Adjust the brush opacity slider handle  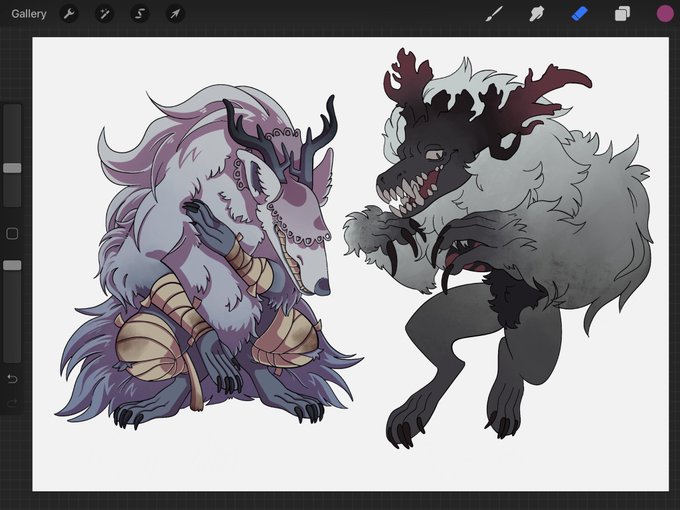[x=12, y=265]
